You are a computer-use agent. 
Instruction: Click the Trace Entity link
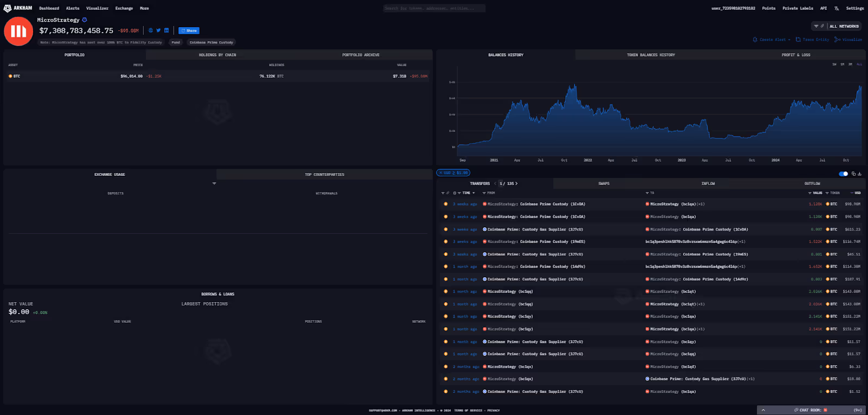pyautogui.click(x=812, y=40)
